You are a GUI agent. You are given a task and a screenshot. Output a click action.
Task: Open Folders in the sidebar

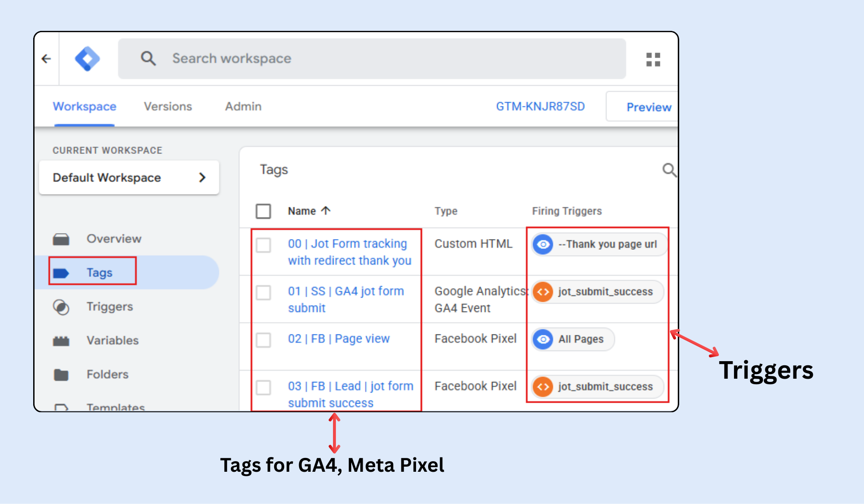(x=107, y=374)
